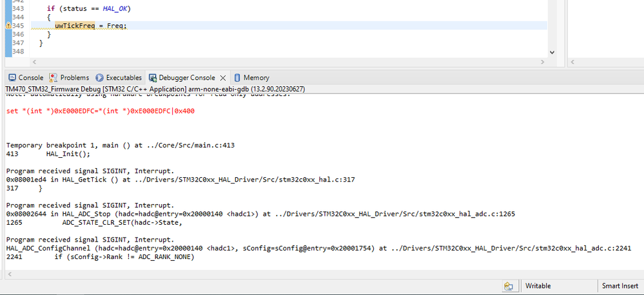The width and height of the screenshot is (644, 295).
Task: Click the left scroll arrow in the right-side pane
Action: click(573, 62)
